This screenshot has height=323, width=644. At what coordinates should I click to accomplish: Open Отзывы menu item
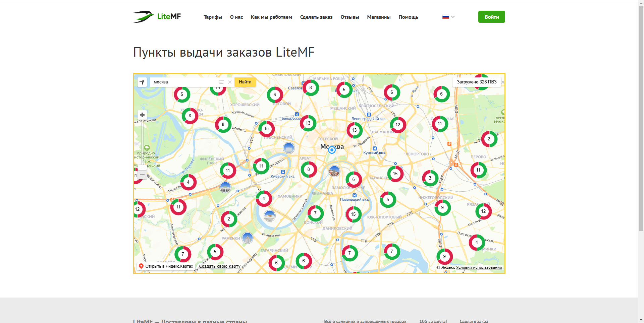[350, 17]
